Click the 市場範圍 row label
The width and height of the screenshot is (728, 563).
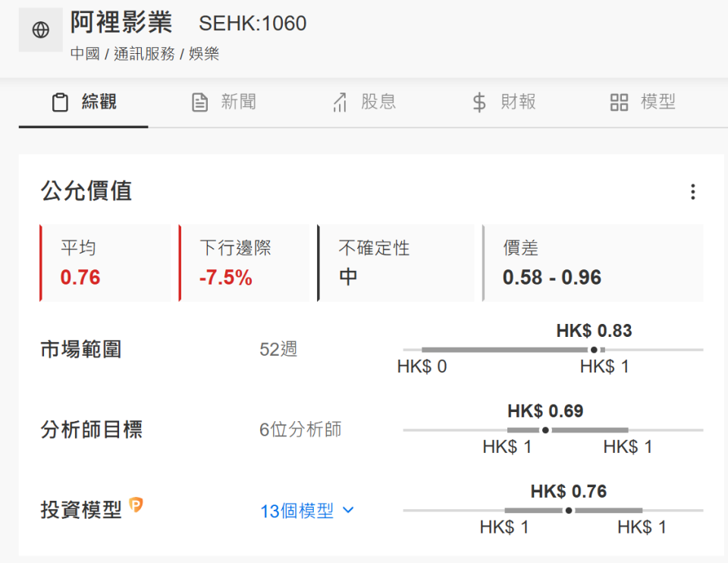click(x=81, y=349)
